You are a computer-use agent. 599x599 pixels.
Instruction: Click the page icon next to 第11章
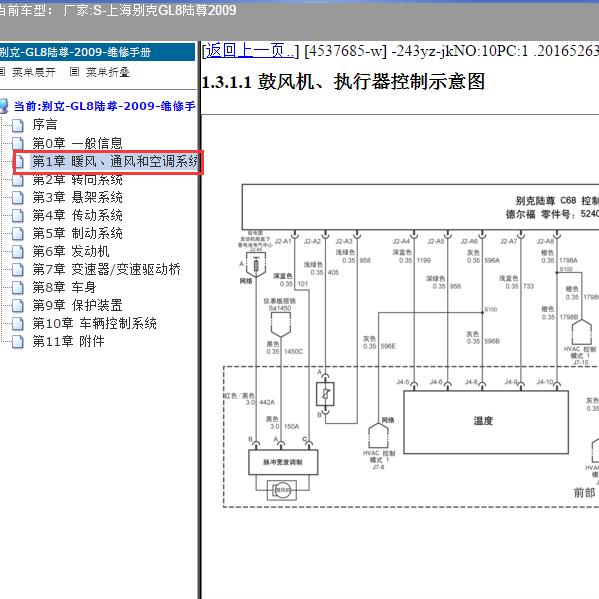click(18, 342)
